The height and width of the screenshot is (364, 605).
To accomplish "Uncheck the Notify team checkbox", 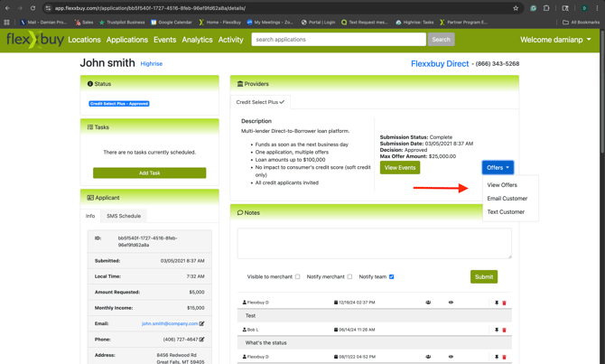I will pos(391,277).
